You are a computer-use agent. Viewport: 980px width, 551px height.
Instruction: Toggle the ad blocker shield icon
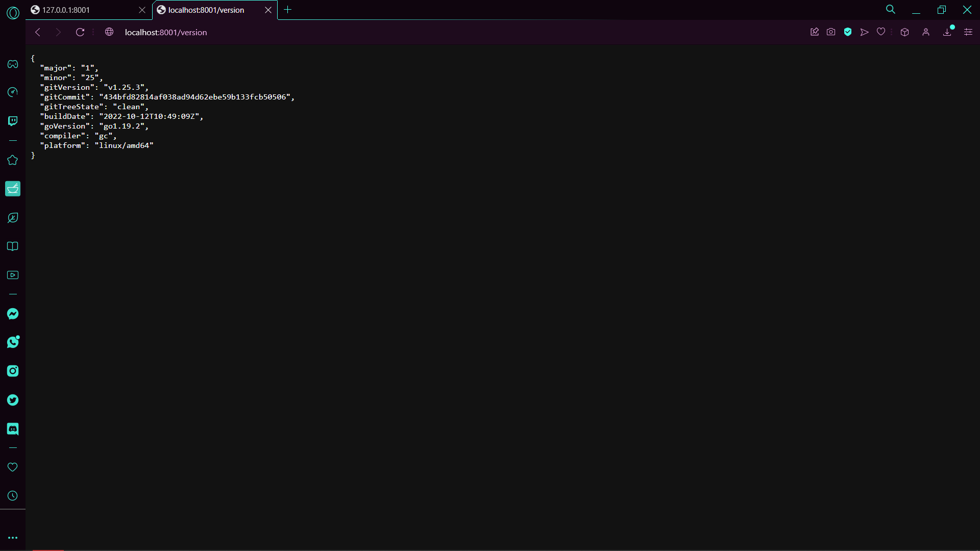(x=848, y=32)
